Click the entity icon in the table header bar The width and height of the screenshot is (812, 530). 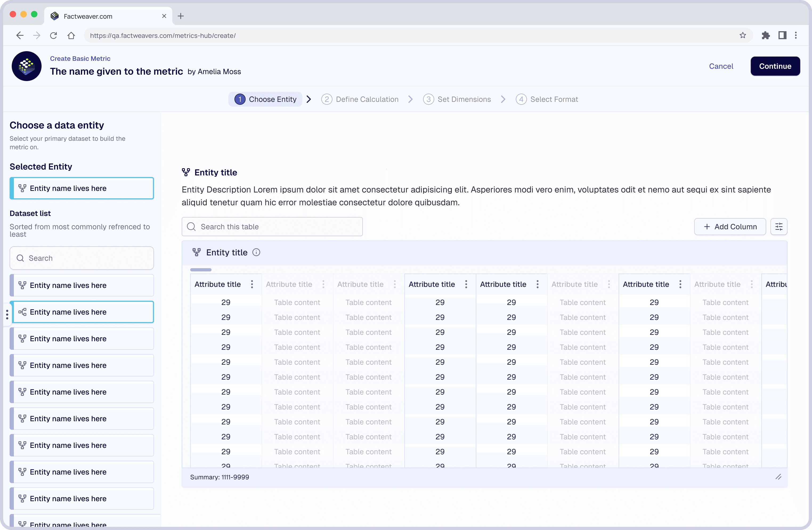(197, 252)
